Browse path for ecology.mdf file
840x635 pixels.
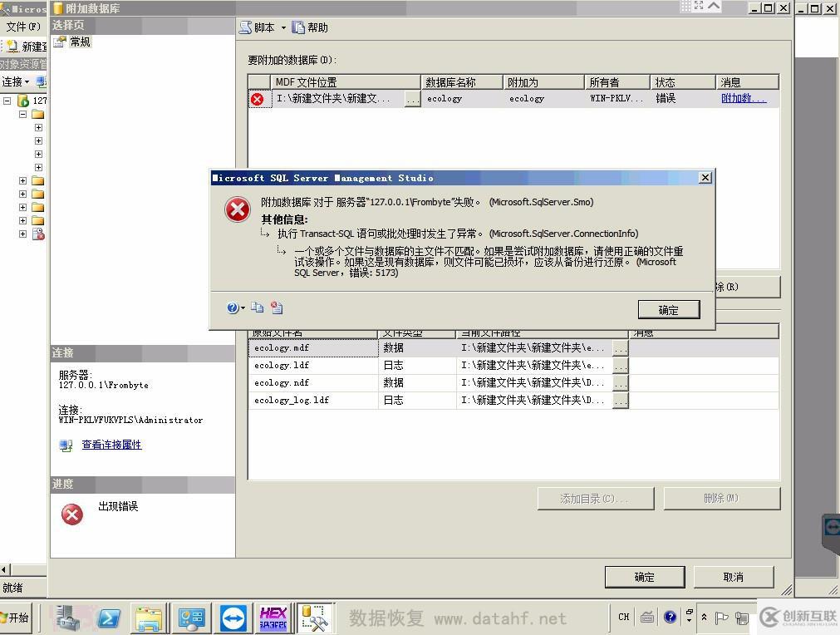pyautogui.click(x=621, y=348)
